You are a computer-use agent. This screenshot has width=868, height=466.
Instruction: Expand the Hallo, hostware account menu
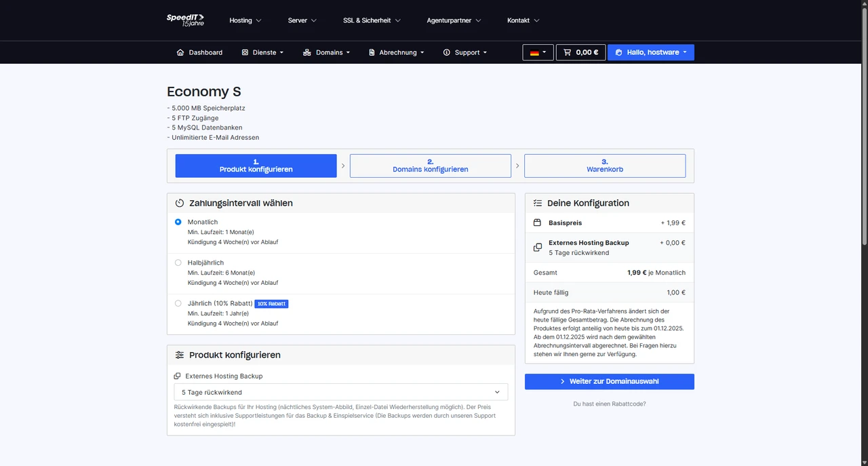click(651, 52)
